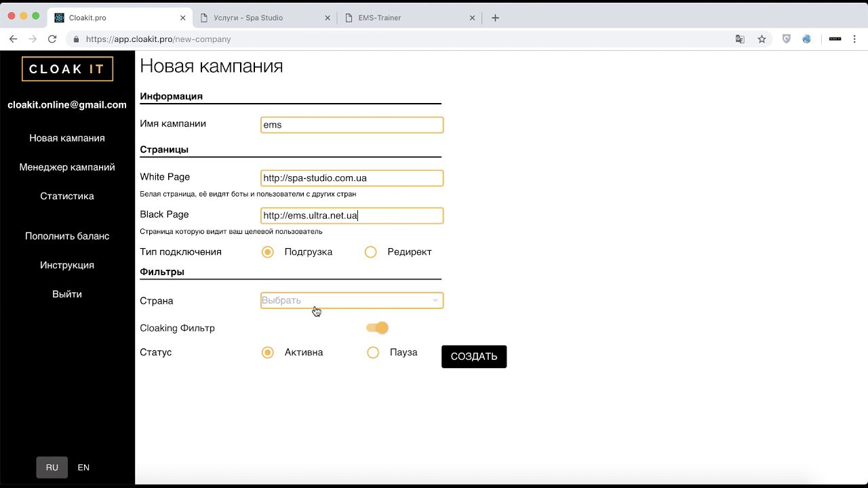Open the Chrome three-dot menu
Image resolution: width=868 pixels, height=488 pixels.
(x=856, y=39)
